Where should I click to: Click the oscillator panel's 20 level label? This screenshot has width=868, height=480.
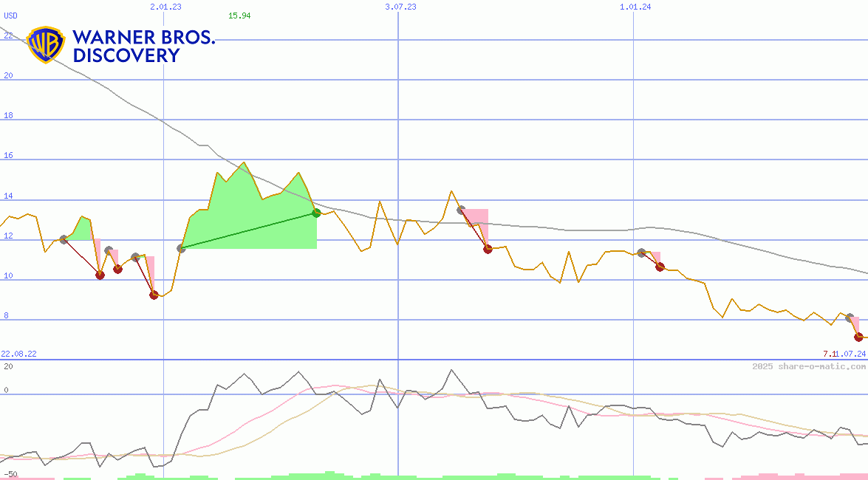pyautogui.click(x=8, y=366)
